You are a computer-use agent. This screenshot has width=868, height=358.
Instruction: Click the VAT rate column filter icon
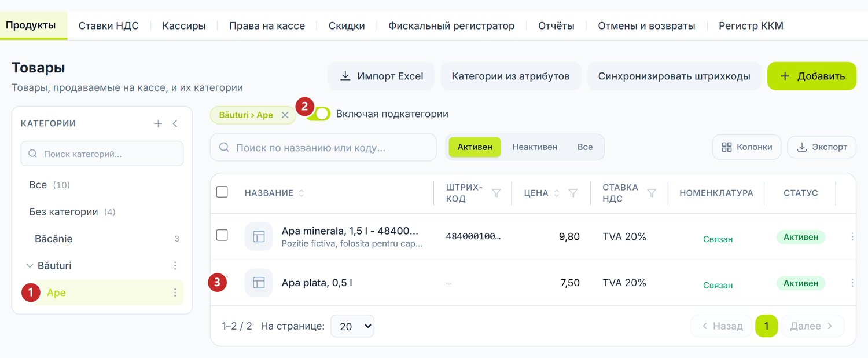click(652, 193)
